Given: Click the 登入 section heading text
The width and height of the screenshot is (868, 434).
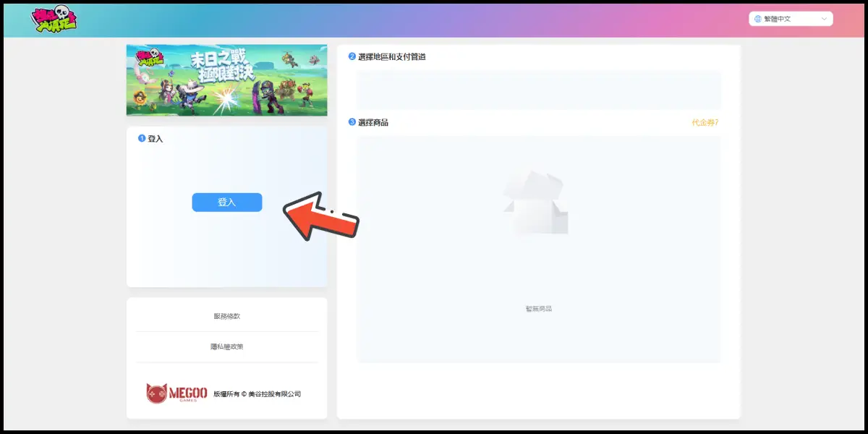Looking at the screenshot, I should click(x=156, y=139).
